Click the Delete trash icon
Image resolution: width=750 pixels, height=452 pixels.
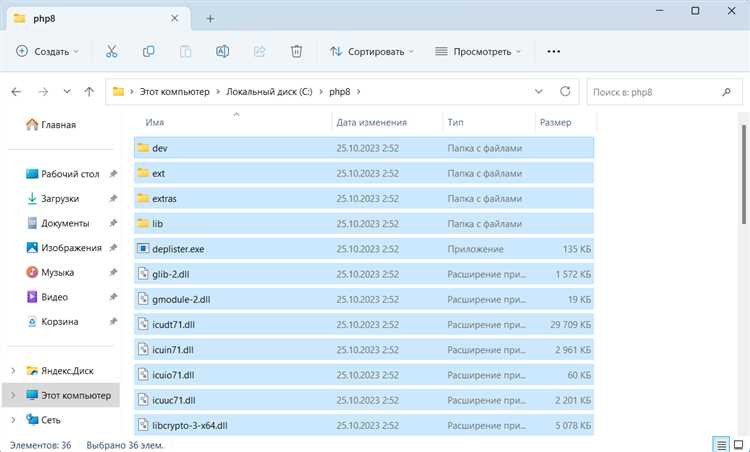(297, 51)
